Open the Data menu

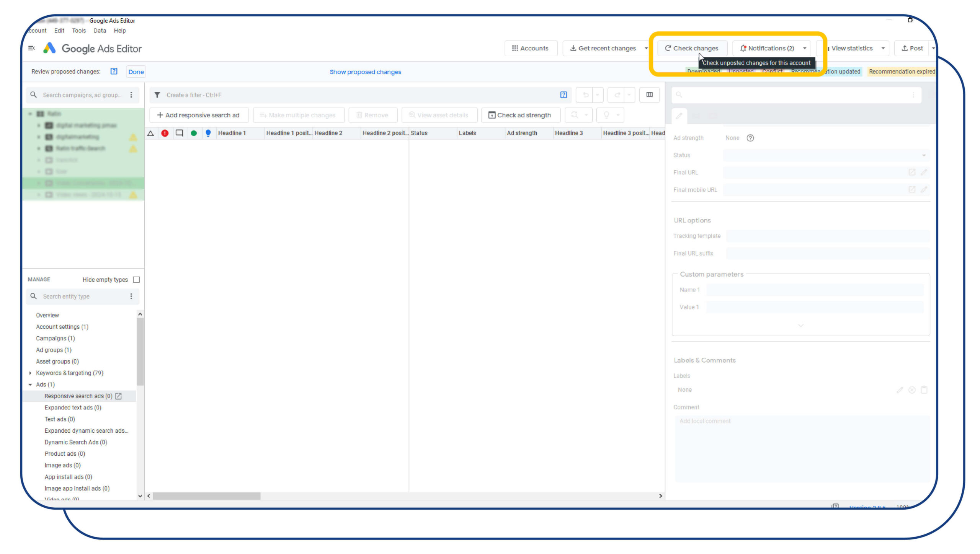click(x=100, y=31)
